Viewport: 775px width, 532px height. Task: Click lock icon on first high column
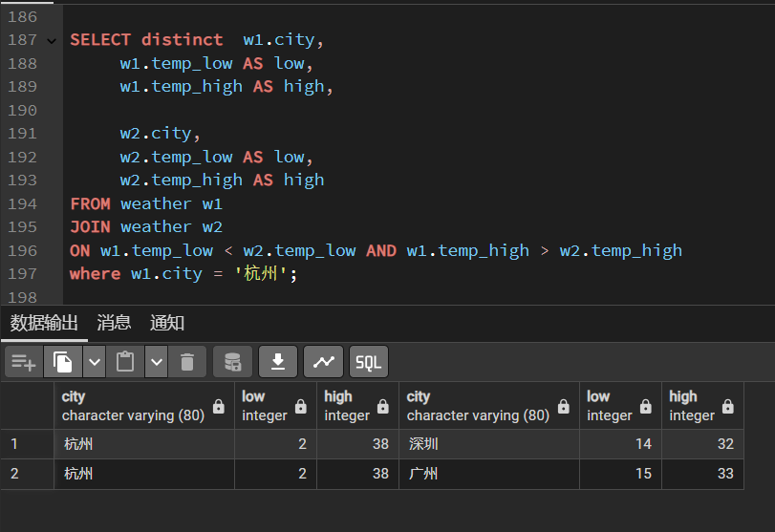coord(382,407)
